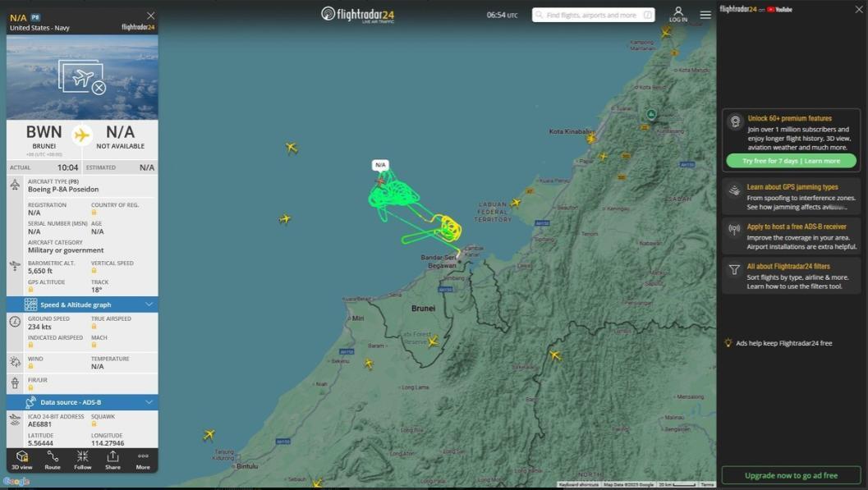The image size is (868, 490).
Task: Click ICAO address AE6881
Action: (40, 424)
